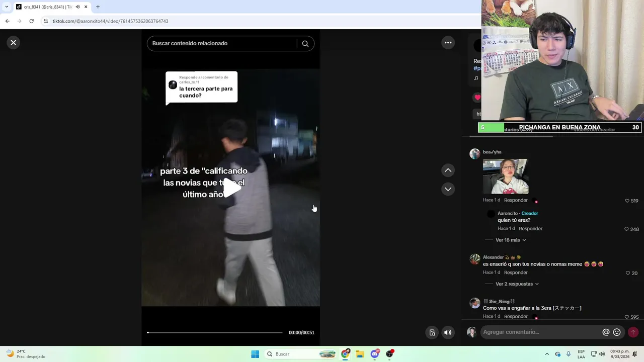Open the notification bell in taskbar
Viewport: 644px width, 362px height.
(x=635, y=354)
